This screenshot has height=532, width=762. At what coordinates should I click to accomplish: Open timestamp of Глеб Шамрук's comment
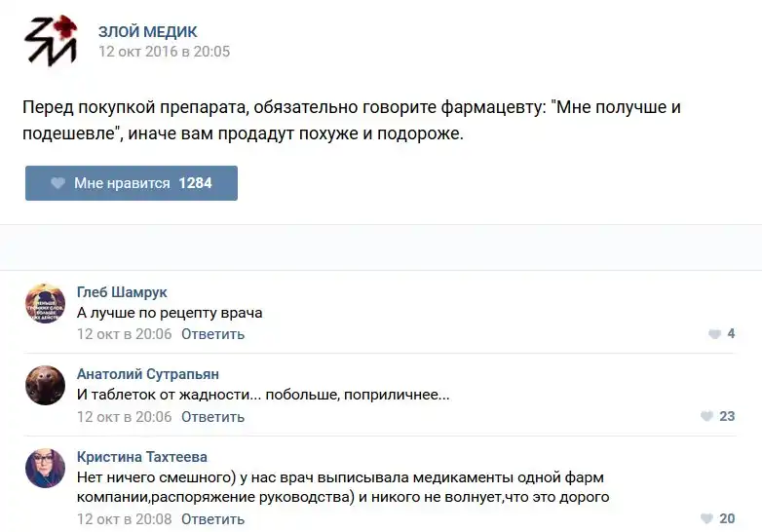pyautogui.click(x=124, y=334)
